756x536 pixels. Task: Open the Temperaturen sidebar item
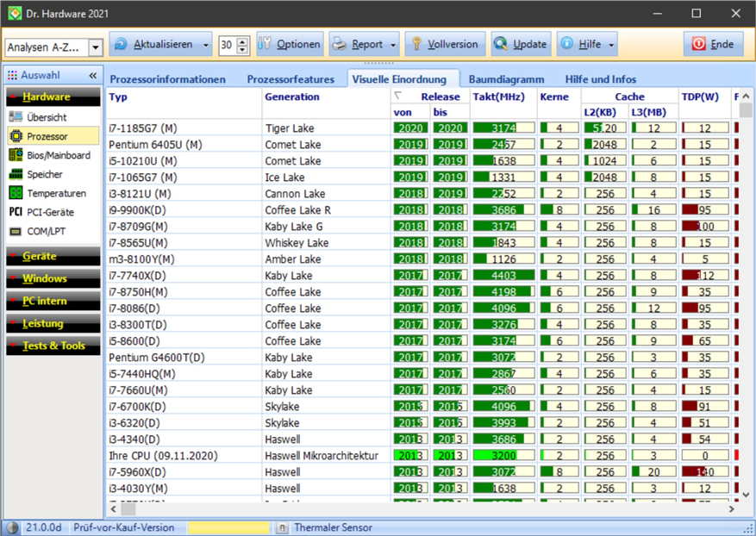(x=56, y=193)
